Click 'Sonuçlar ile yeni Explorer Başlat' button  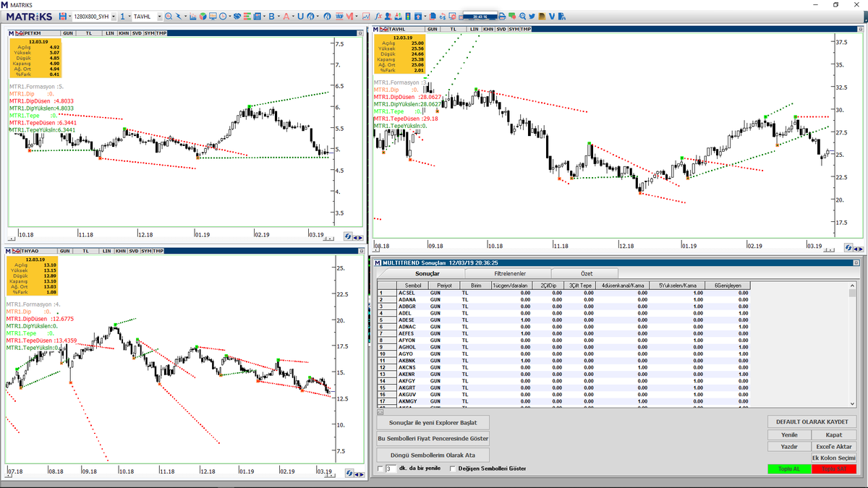tap(434, 422)
